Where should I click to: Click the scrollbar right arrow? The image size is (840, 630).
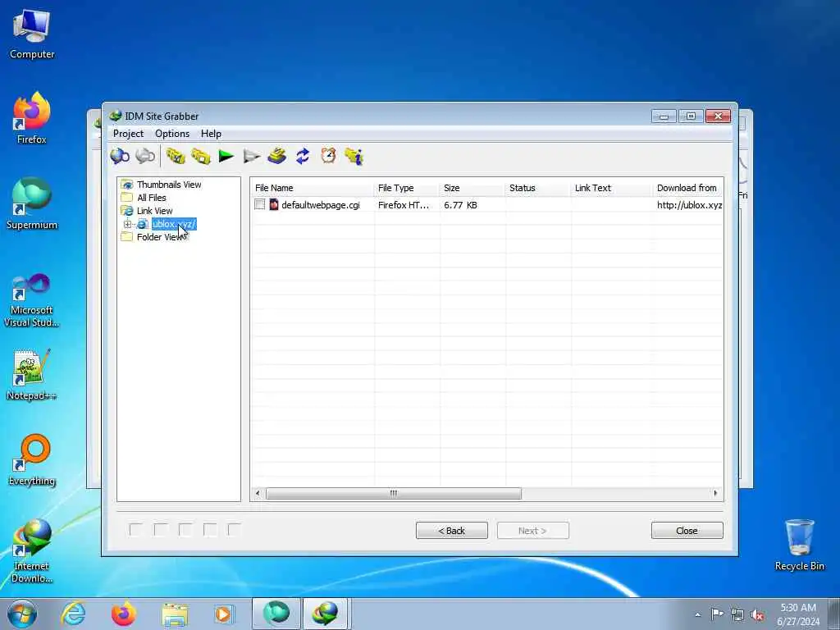click(715, 493)
